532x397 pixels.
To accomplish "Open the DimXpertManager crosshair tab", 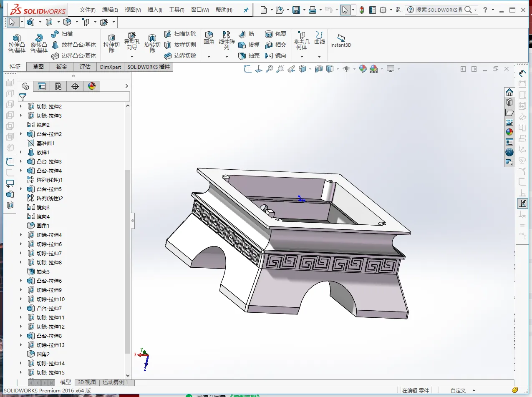I will pyautogui.click(x=75, y=86).
